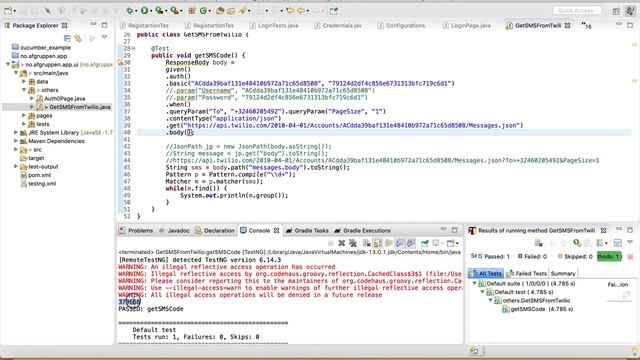640x360 pixels.
Task: Expand the data package
Action: click(x=24, y=82)
